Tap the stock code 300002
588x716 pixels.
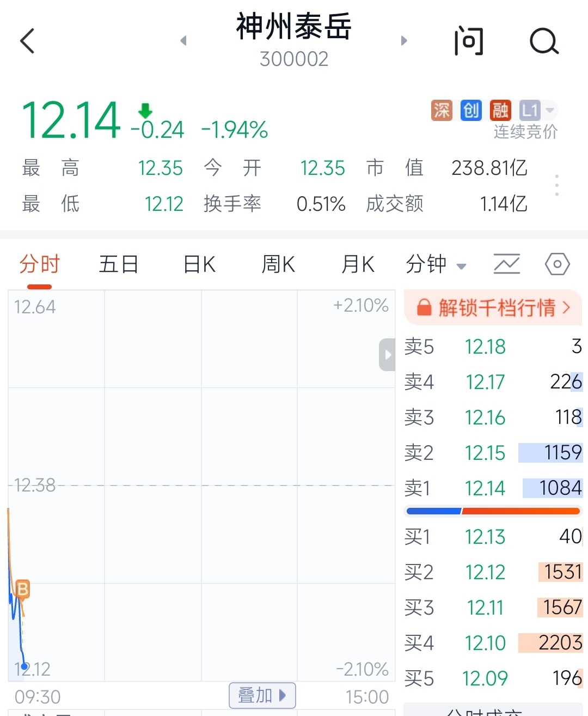tap(294, 59)
